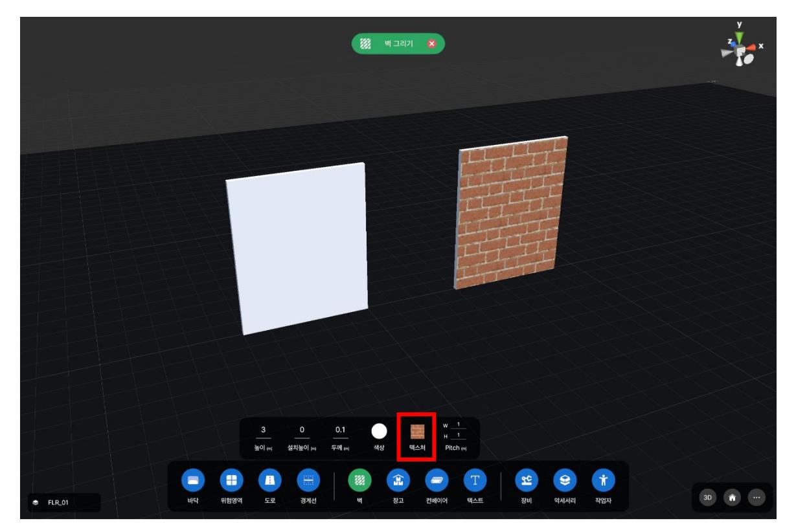Viewport: 796px width, 532px height.
Task: Open the 장비 equipment tool
Action: pyautogui.click(x=525, y=480)
